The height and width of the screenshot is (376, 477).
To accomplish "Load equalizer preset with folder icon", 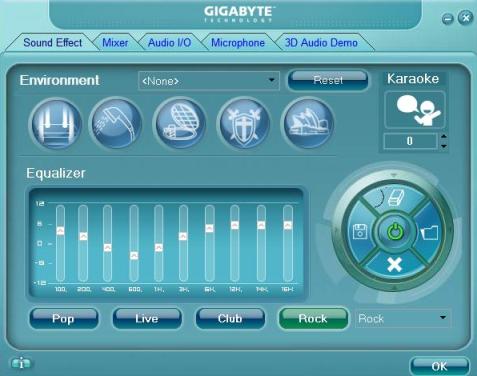I will 429,232.
